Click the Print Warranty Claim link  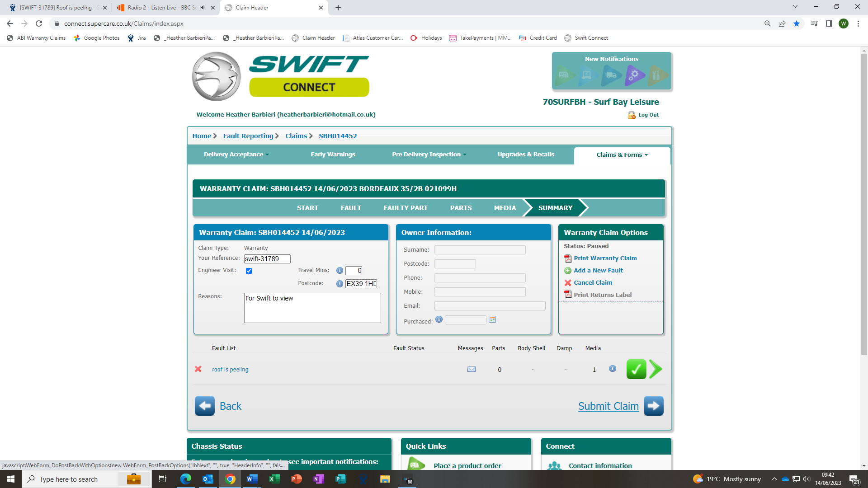tap(605, 258)
